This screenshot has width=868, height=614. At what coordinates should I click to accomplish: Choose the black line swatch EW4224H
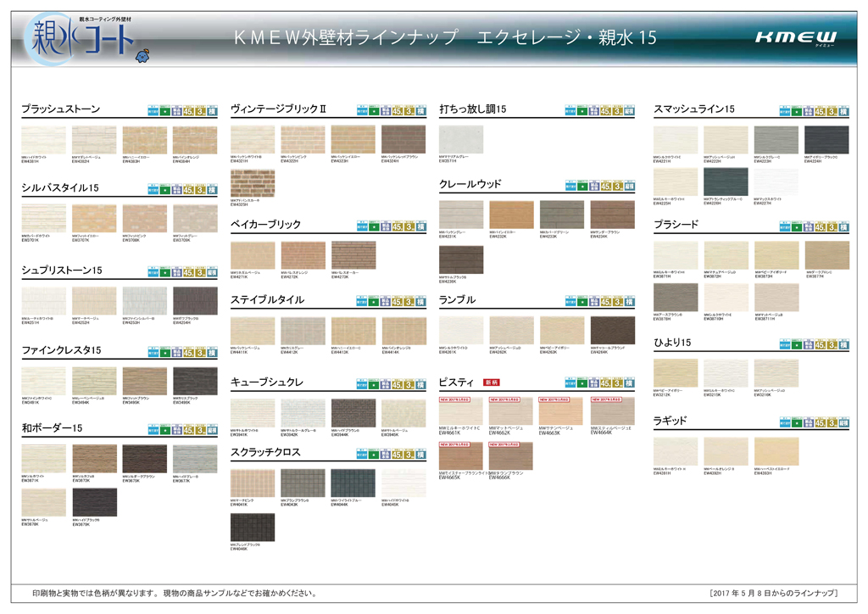point(826,140)
